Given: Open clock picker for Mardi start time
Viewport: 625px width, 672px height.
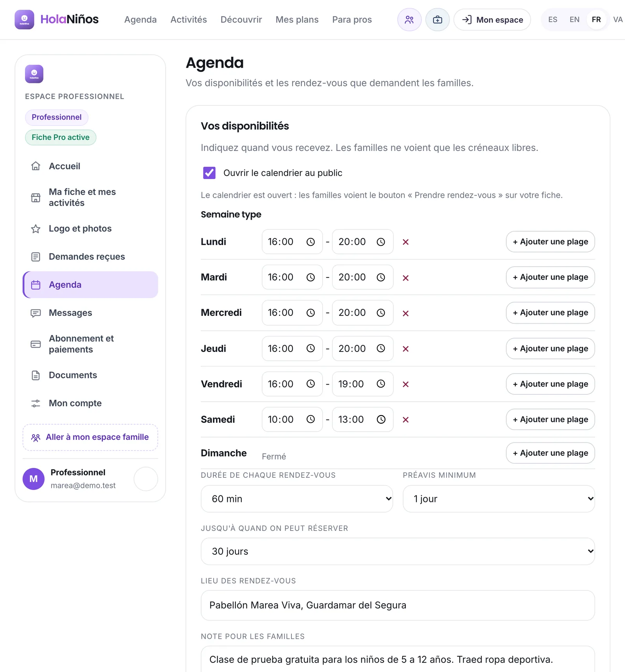Looking at the screenshot, I should [x=311, y=277].
